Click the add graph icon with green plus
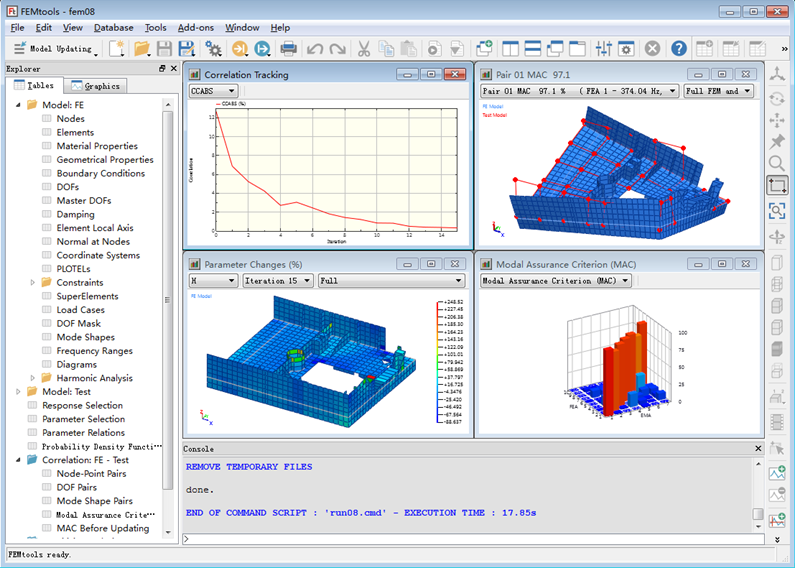The image size is (795, 569). 777,473
